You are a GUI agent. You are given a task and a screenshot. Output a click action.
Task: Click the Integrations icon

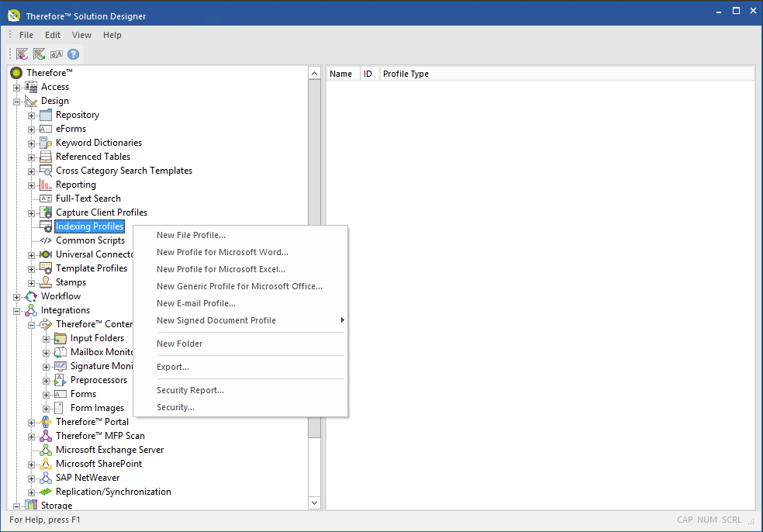[x=31, y=310]
